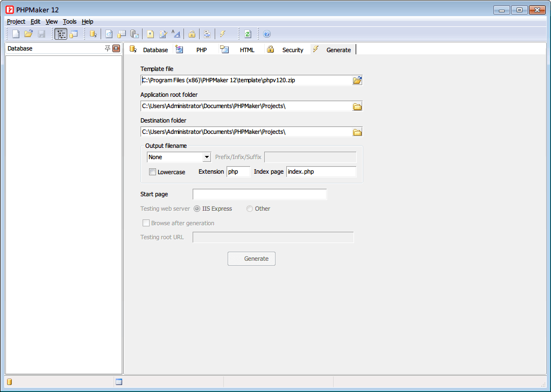The height and width of the screenshot is (392, 551).
Task: Click the Template file path field
Action: [x=246, y=80]
